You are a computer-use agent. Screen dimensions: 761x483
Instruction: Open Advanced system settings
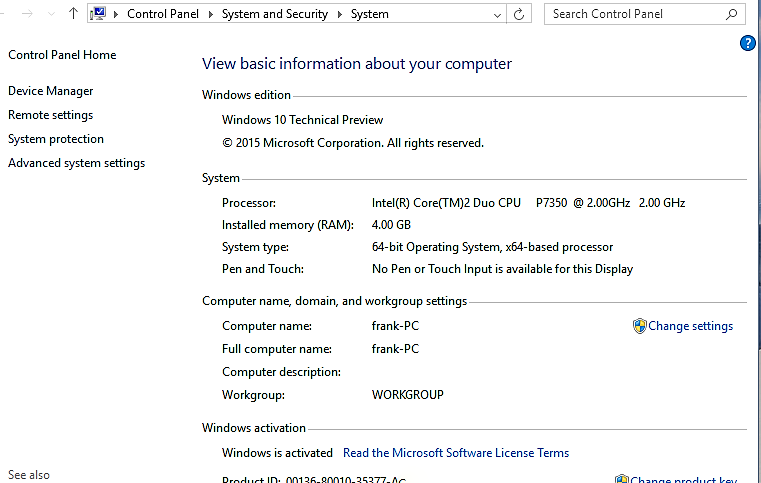point(77,163)
